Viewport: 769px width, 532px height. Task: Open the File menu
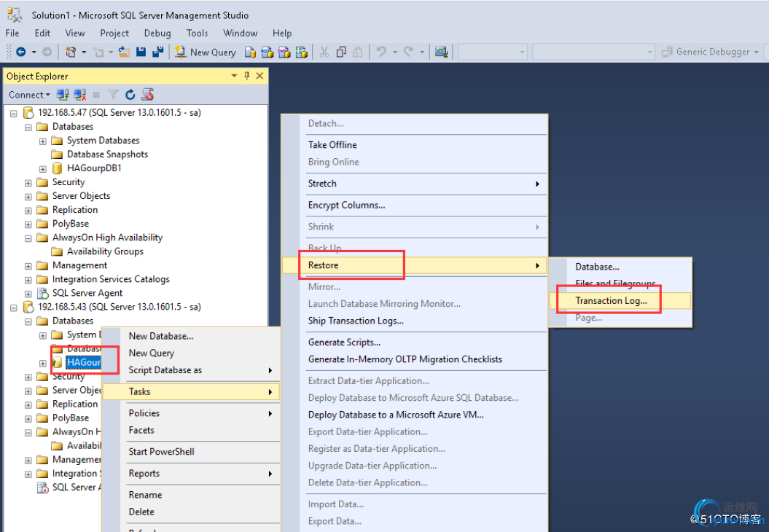[x=12, y=33]
